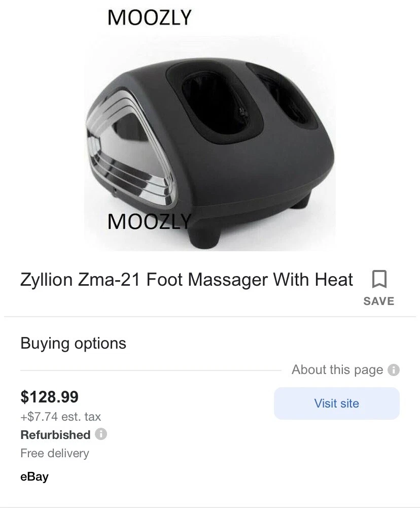This screenshot has width=420, height=508.
Task: Click the Zyllion Zma-21 Foot Massager title
Action: tap(187, 280)
